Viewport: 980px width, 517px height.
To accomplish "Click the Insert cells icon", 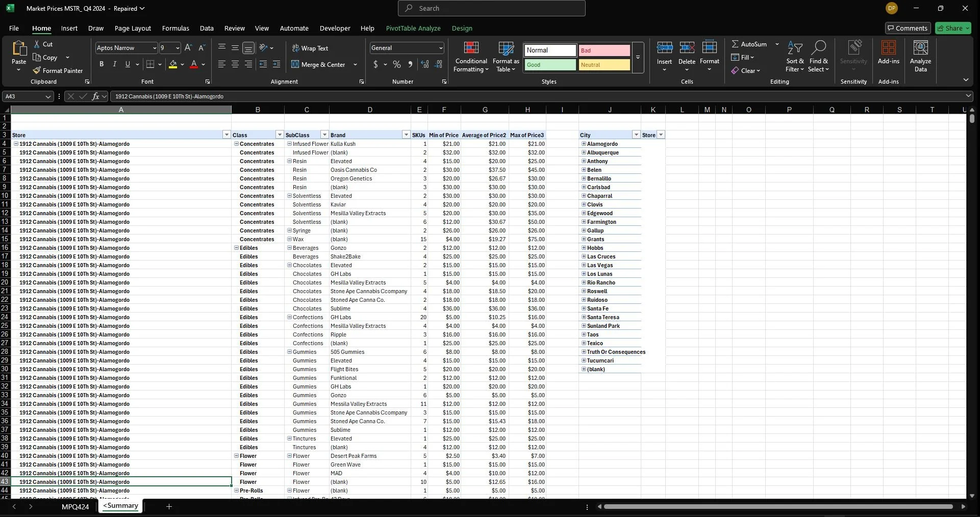I will pos(664,48).
